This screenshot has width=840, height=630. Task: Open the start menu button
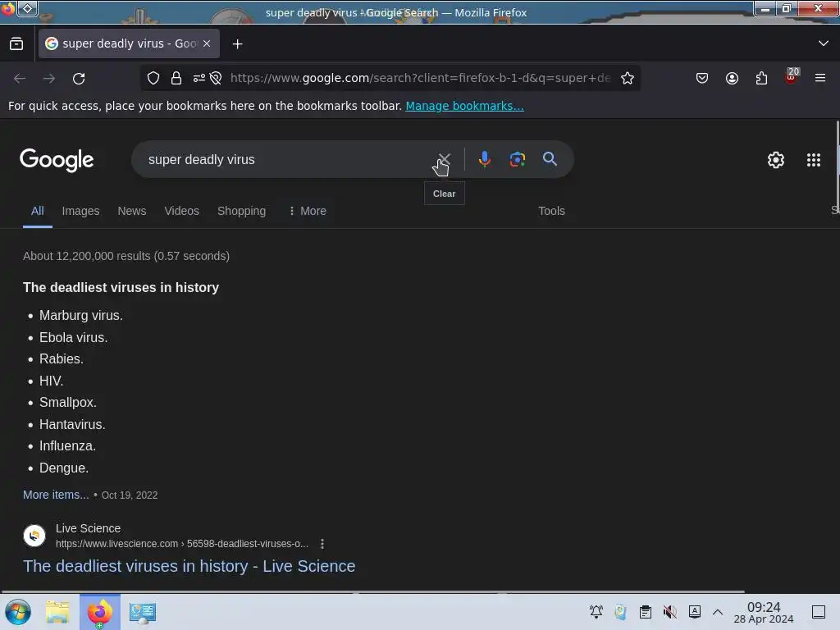tap(18, 612)
